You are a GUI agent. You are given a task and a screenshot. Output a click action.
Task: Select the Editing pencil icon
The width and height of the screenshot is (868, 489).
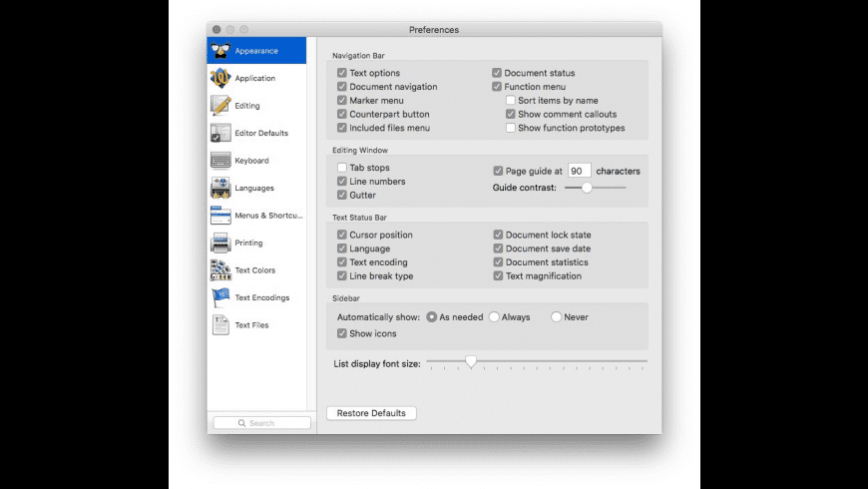tap(220, 105)
